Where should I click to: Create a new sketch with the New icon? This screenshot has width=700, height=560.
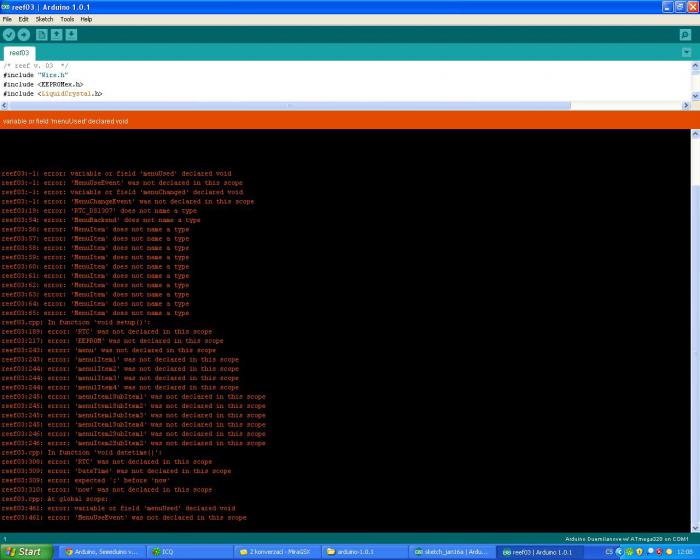[42, 35]
